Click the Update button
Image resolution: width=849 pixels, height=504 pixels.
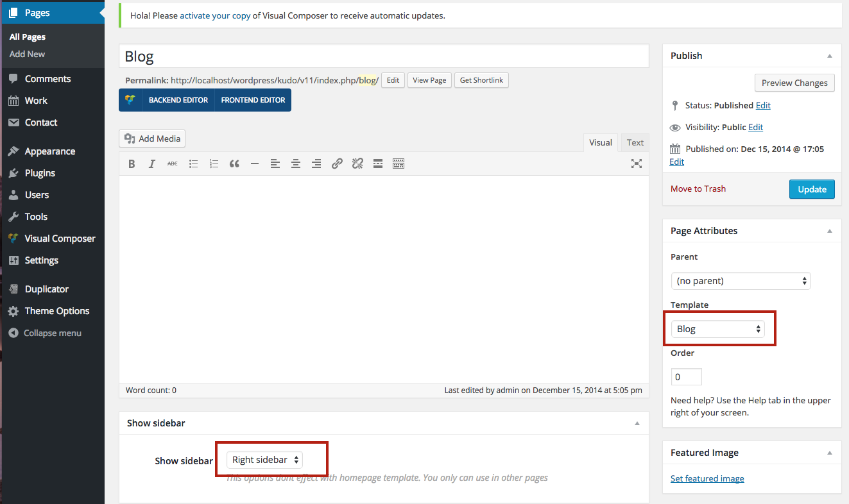(812, 189)
